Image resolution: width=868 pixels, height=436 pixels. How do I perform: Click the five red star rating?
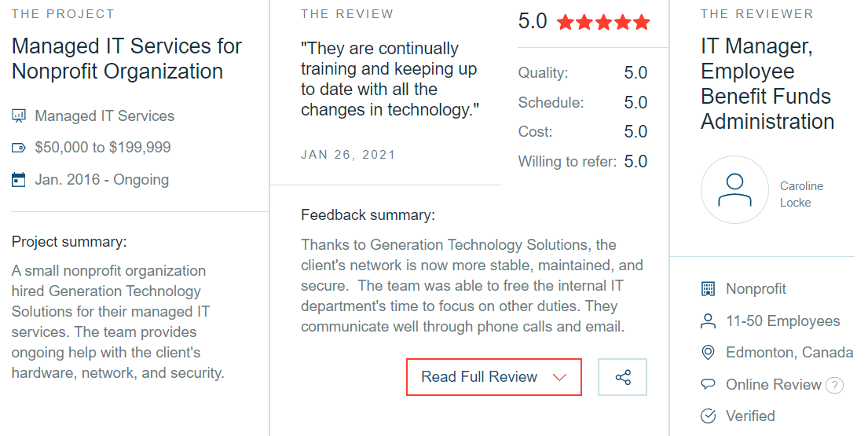click(x=603, y=22)
